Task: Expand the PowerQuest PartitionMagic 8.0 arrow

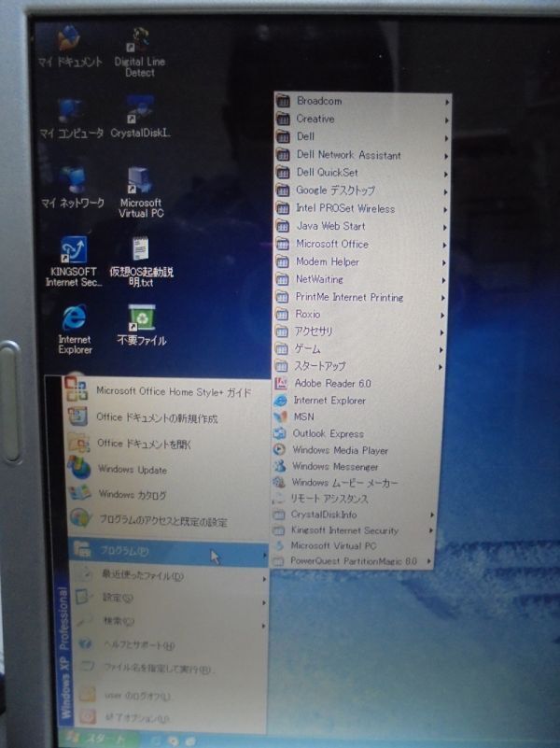Action: [x=429, y=561]
